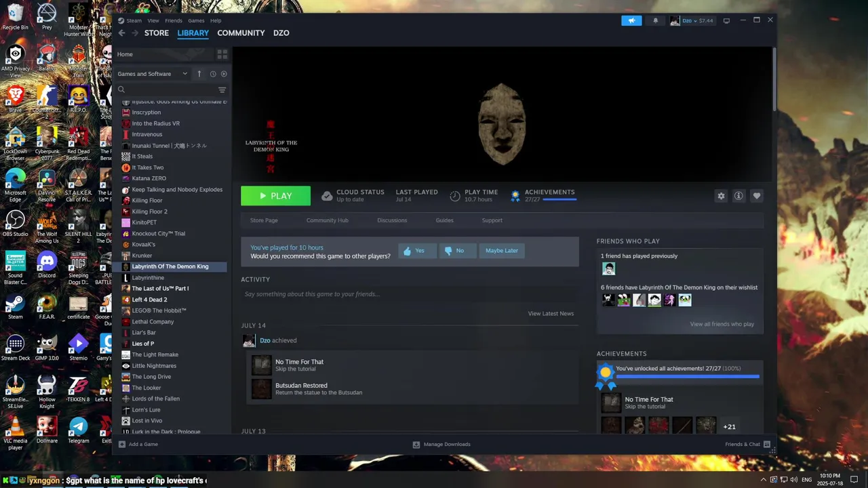Open Hollow Knight desktop shortcut

pos(47,392)
